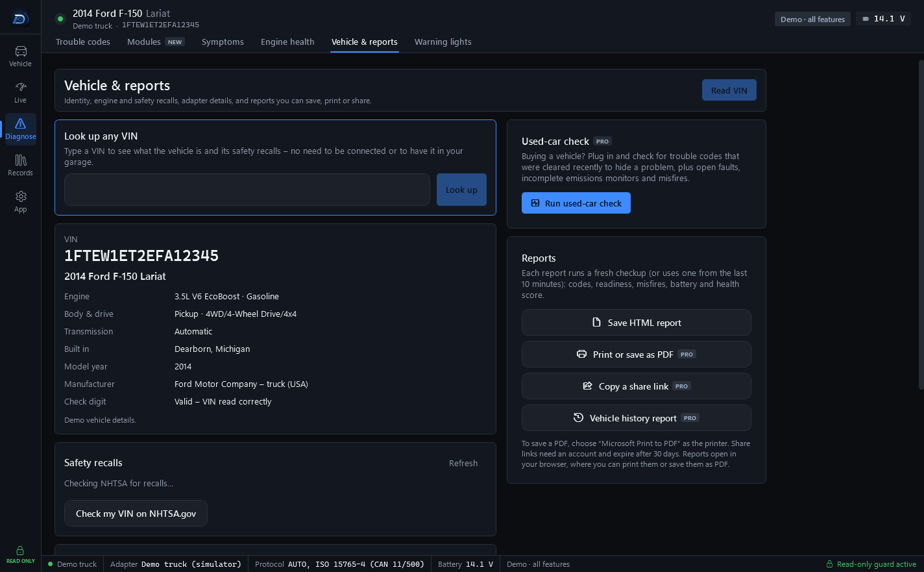
Task: Select the Vehicle & reports tab
Action: tap(365, 42)
